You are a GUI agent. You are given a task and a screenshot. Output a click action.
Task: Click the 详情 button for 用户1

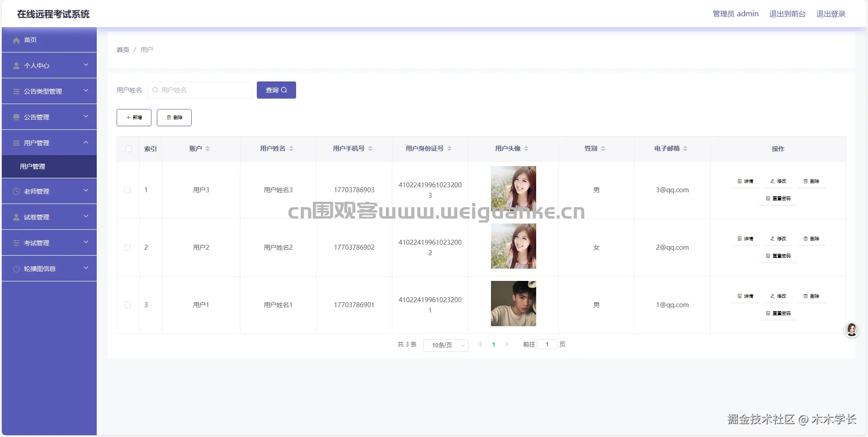pos(745,296)
